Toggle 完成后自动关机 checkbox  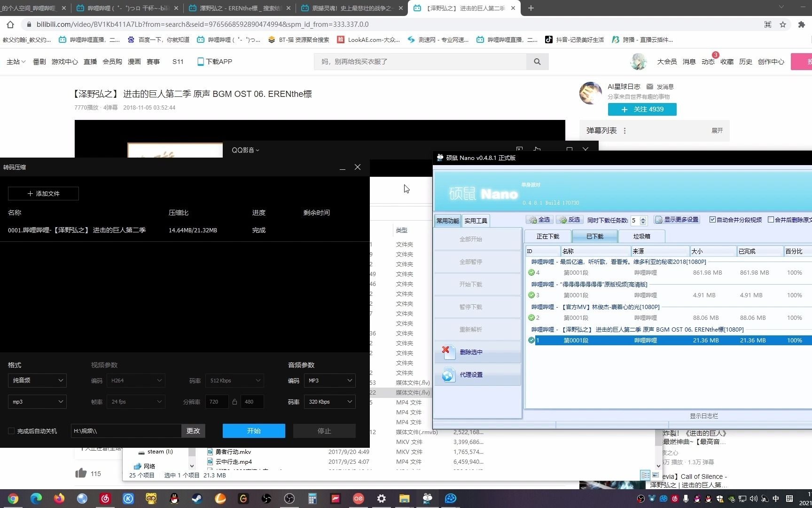tap(11, 431)
